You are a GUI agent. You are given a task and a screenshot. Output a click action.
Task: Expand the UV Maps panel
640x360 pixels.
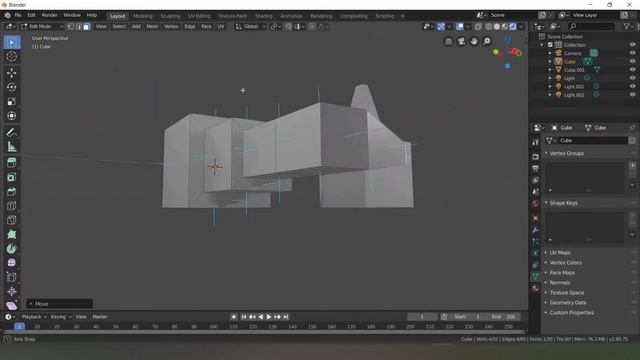tap(560, 253)
